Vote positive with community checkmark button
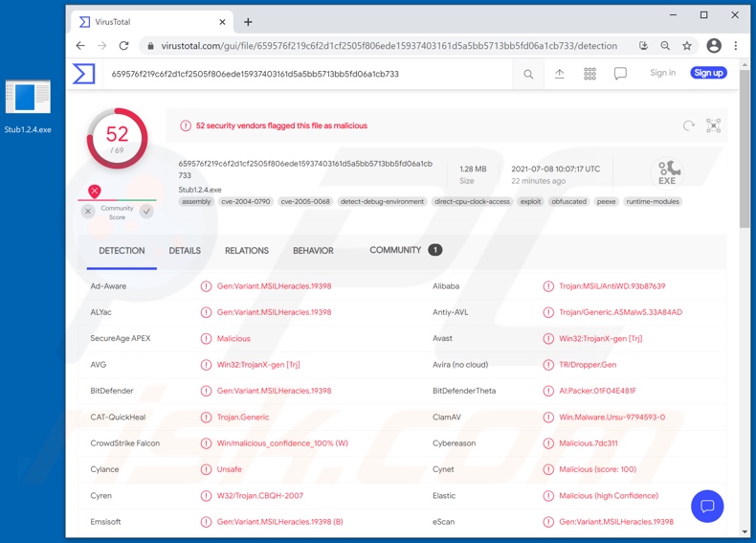The height and width of the screenshot is (543, 756). tap(147, 212)
